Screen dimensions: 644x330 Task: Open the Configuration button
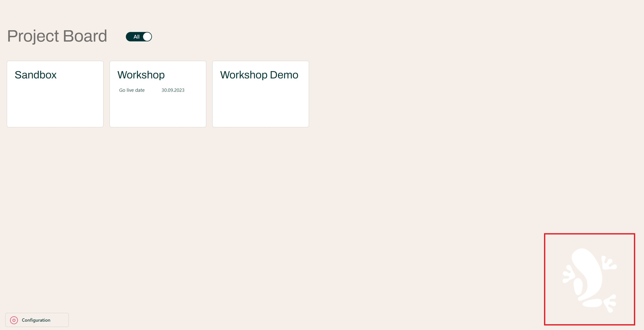click(x=37, y=320)
